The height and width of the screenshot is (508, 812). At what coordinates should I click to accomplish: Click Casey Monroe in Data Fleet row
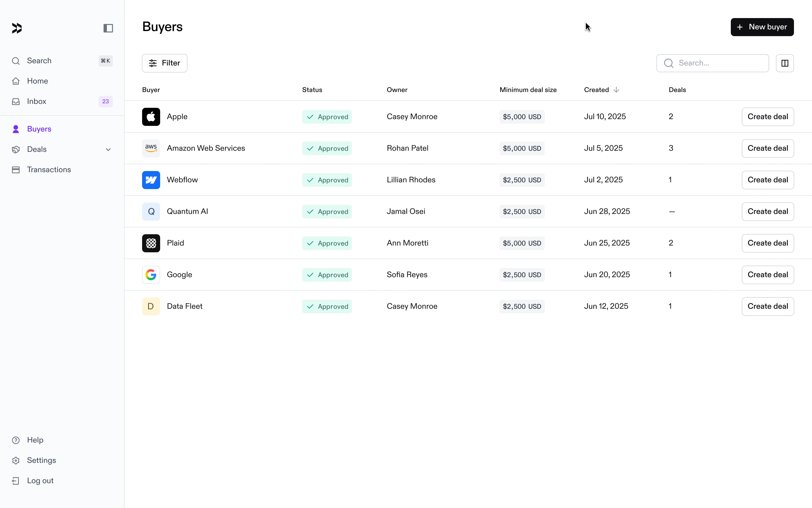412,306
